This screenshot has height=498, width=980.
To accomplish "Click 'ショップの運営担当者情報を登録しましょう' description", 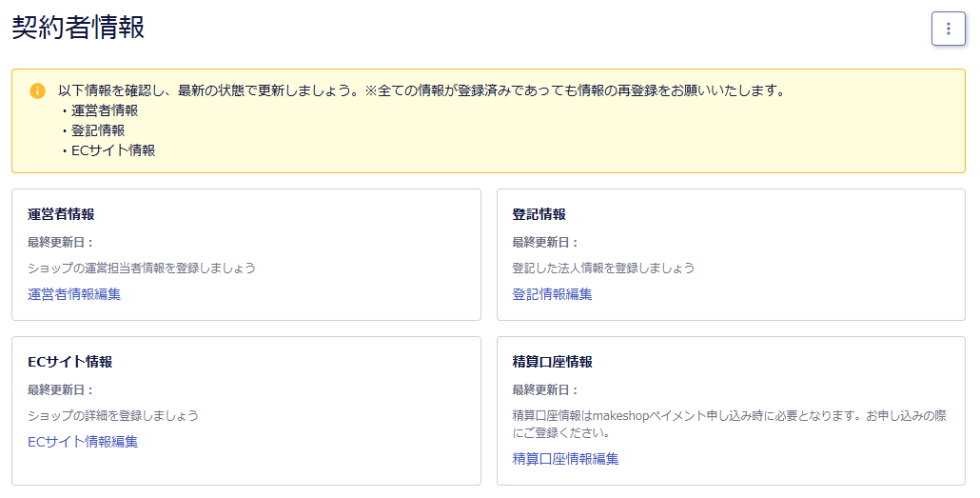I will point(142,269).
